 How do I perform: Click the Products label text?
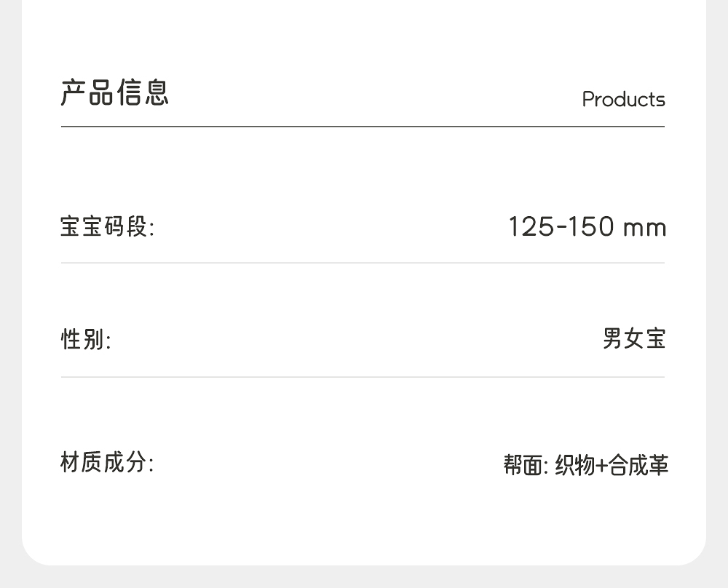point(623,100)
